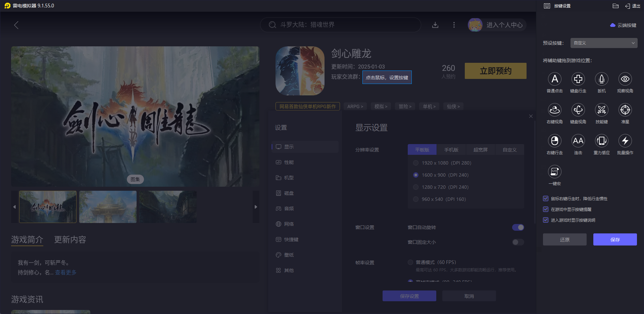
Task: Select 960 x 540 resolution option
Action: pyautogui.click(x=416, y=199)
